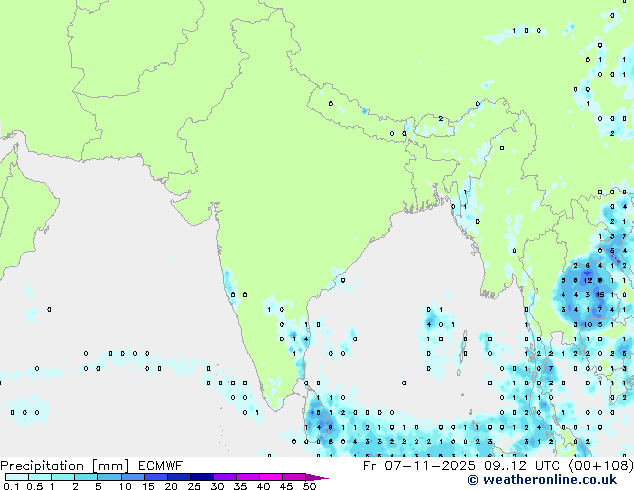634x490 pixels.
Task: Click the '30' legend scale label
Action: (217, 486)
